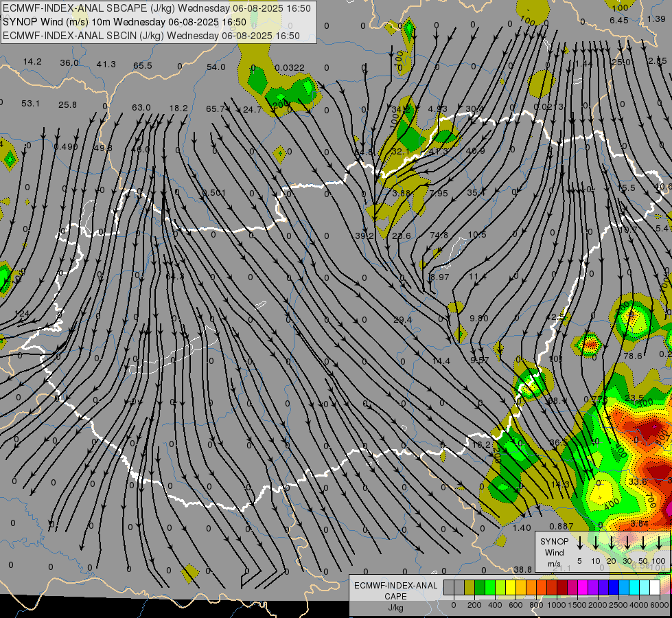Select the cyan CAPE legend swatch
The width and height of the screenshot is (672, 618).
(x=634, y=588)
